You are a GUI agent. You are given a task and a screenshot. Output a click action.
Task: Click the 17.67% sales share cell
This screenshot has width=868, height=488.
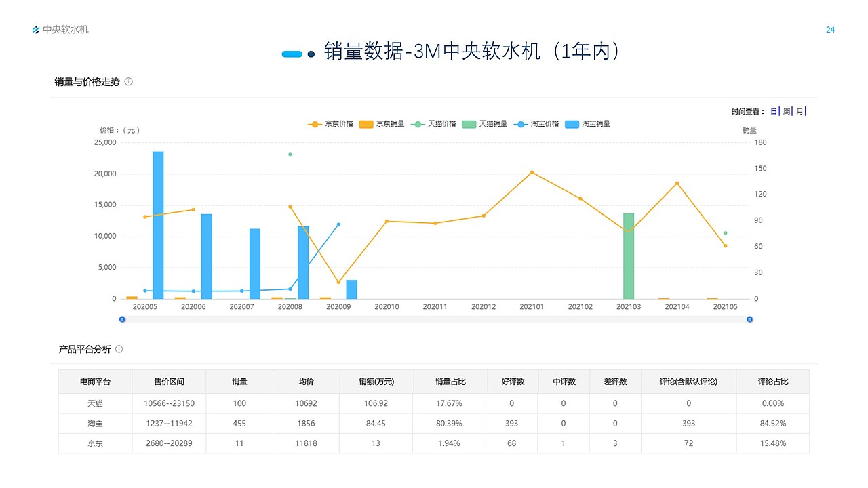pyautogui.click(x=450, y=403)
